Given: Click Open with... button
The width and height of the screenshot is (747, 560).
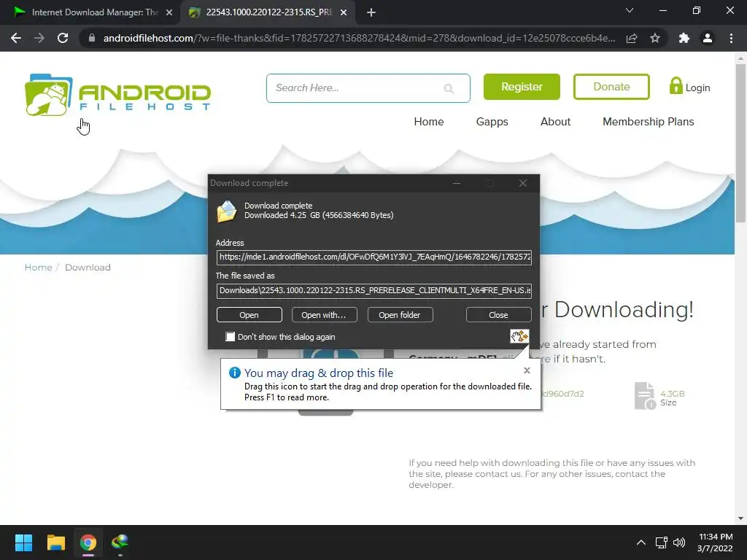Looking at the screenshot, I should (x=325, y=315).
